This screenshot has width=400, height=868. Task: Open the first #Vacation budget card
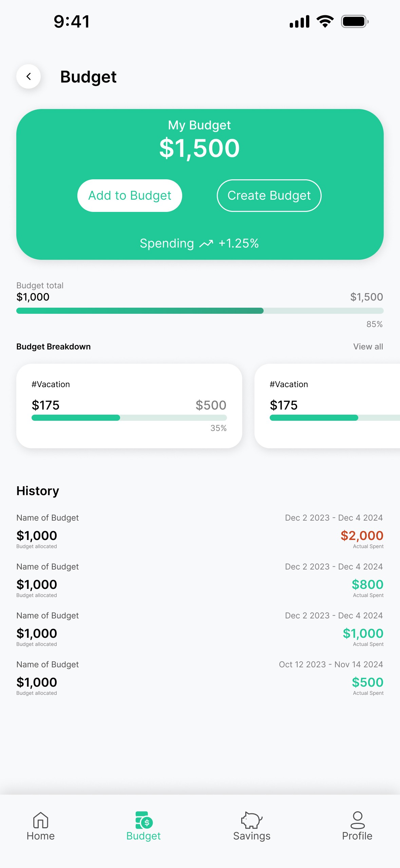click(129, 406)
